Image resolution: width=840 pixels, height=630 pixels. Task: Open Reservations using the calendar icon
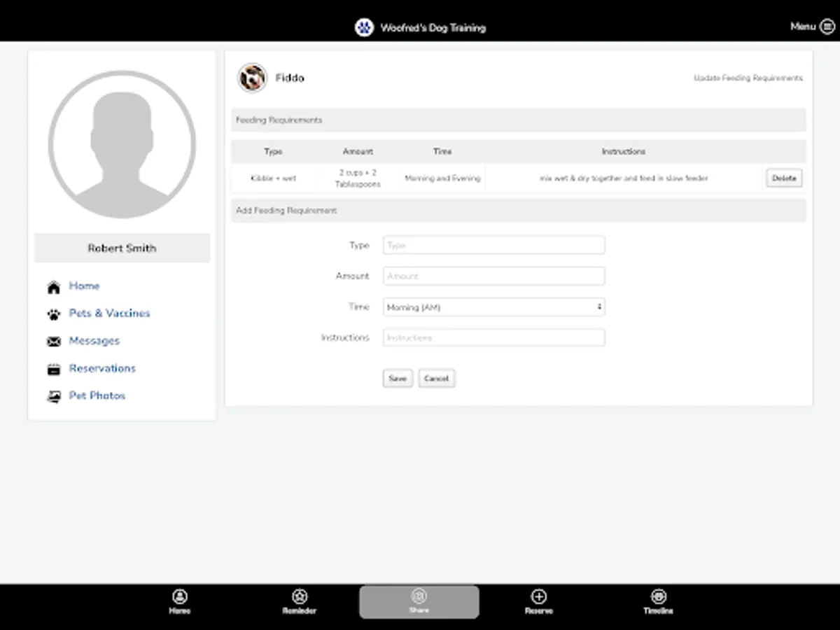(x=53, y=368)
